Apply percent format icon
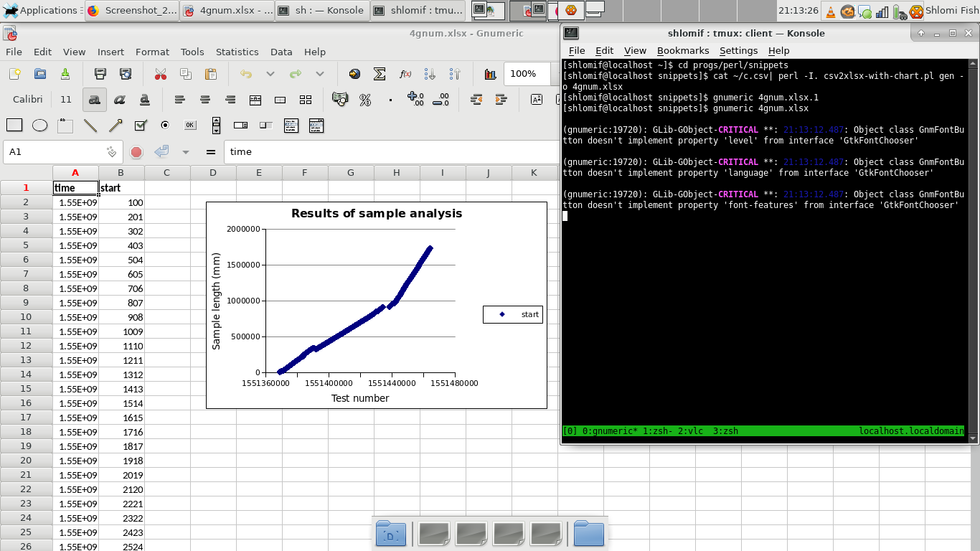This screenshot has height=551, width=980. [365, 100]
